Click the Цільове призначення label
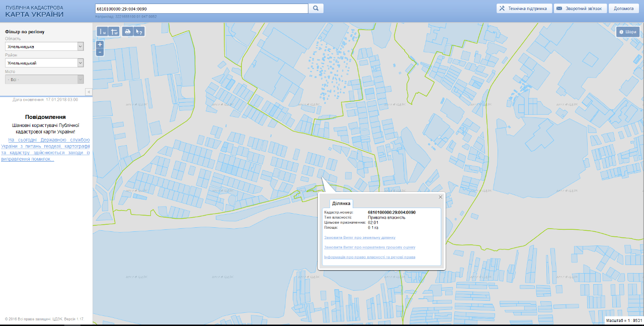The image size is (644, 326). tap(345, 222)
